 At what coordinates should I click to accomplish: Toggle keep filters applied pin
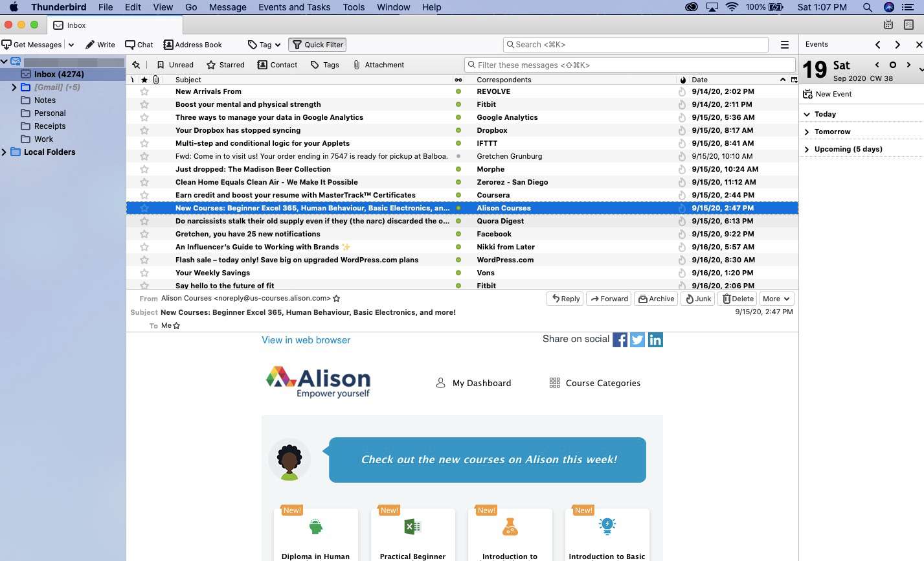136,65
